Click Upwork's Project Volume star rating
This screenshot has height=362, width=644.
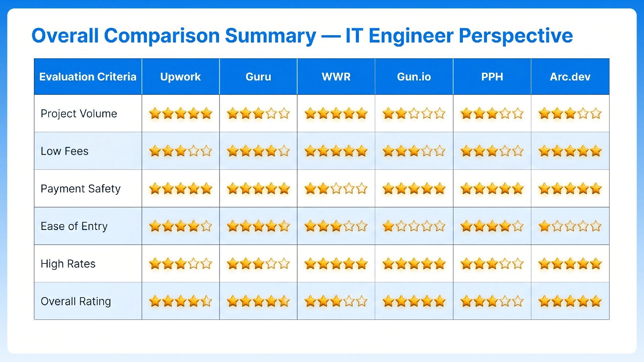[180, 113]
